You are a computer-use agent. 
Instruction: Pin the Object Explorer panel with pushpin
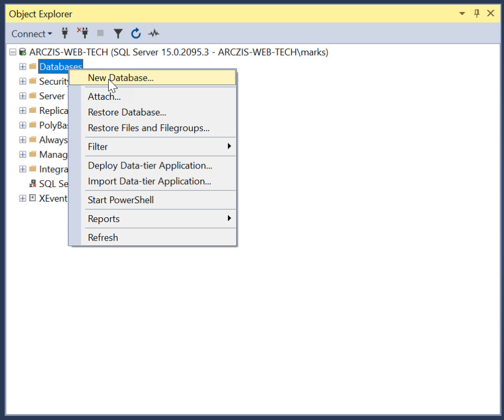477,14
